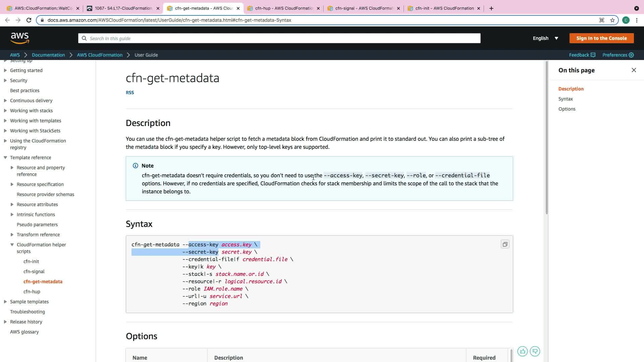The width and height of the screenshot is (644, 362).
Task: Jump to Options in page outline
Action: (567, 109)
